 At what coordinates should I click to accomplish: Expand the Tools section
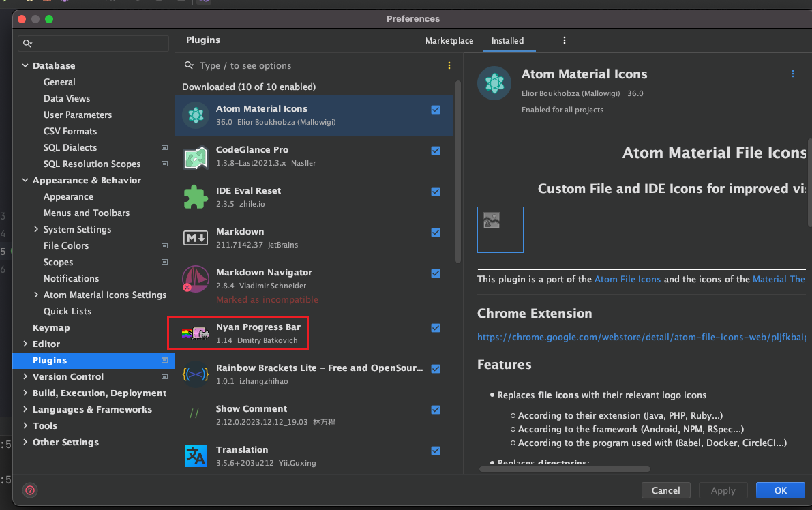(25, 425)
